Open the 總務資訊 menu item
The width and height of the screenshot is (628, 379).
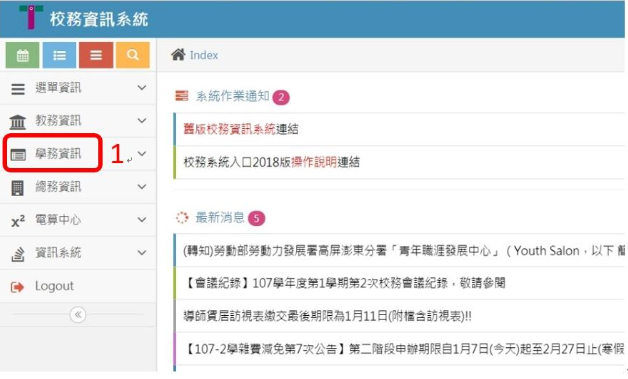(78, 187)
